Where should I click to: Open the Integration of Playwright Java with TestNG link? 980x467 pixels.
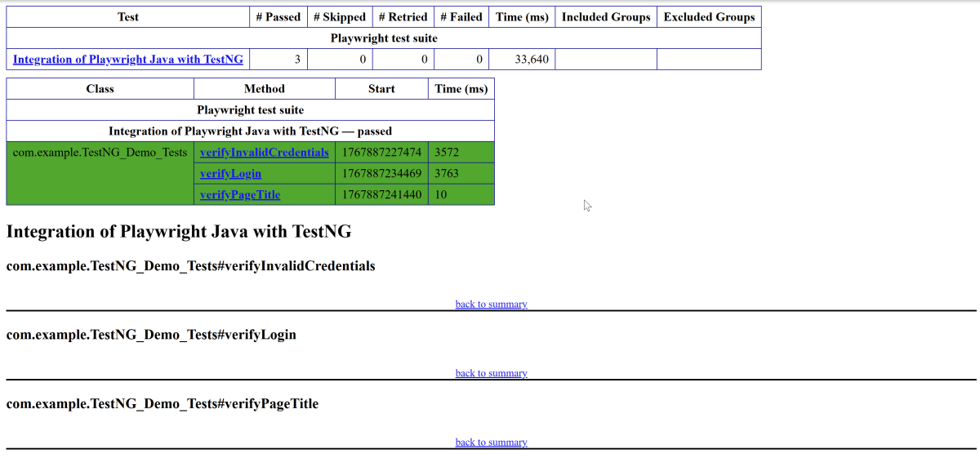tap(127, 60)
